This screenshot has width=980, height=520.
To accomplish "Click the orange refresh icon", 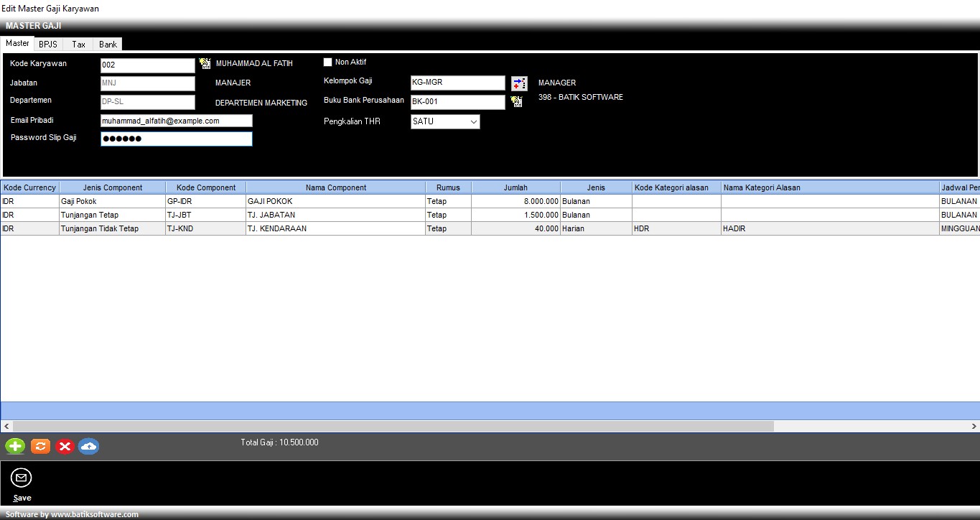I will [x=40, y=447].
